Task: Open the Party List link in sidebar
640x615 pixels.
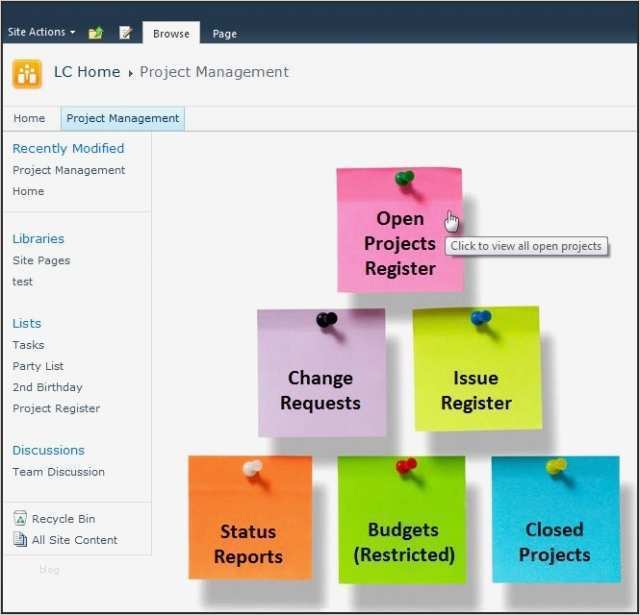Action: pos(38,366)
